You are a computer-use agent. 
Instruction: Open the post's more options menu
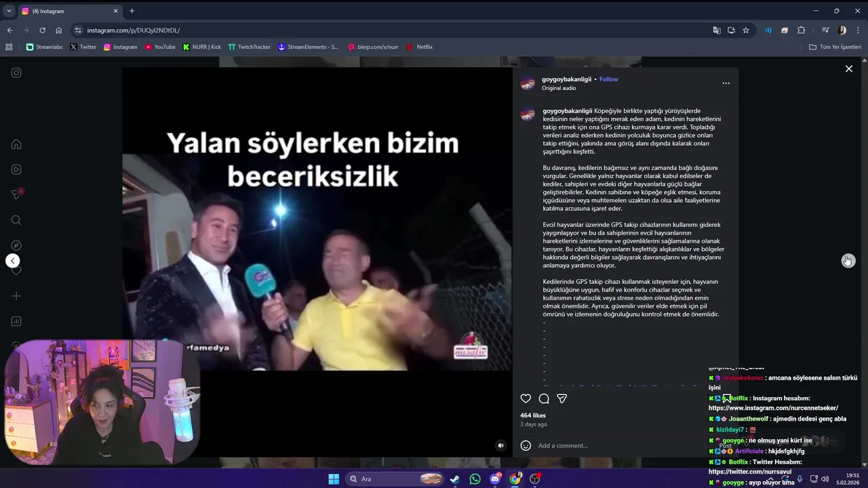click(726, 83)
